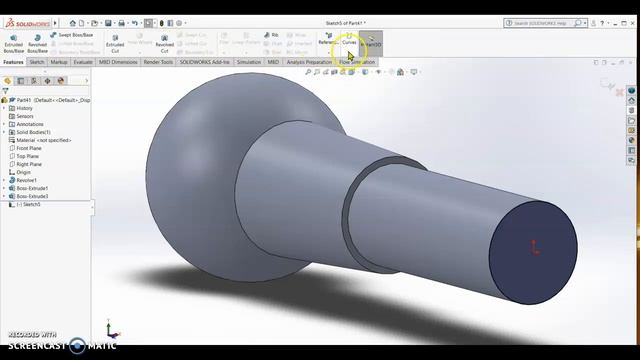640x360 pixels.
Task: Expand the SOLIDWORKS menu flyout arrow
Action: [56, 23]
